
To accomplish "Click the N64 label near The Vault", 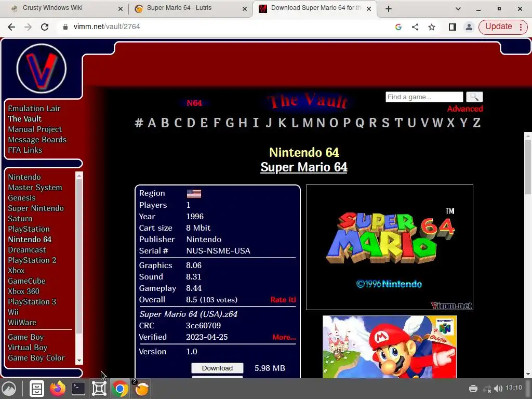I will 194,103.
